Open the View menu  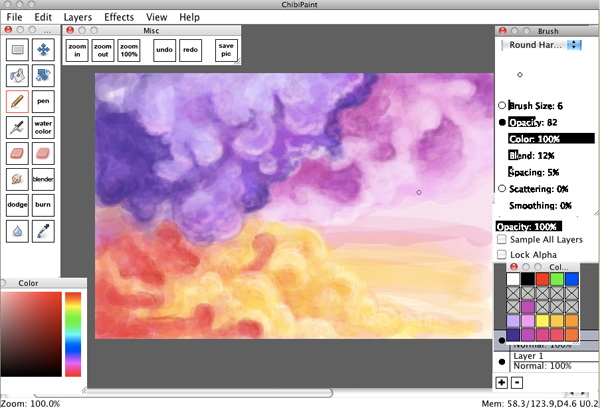[157, 17]
